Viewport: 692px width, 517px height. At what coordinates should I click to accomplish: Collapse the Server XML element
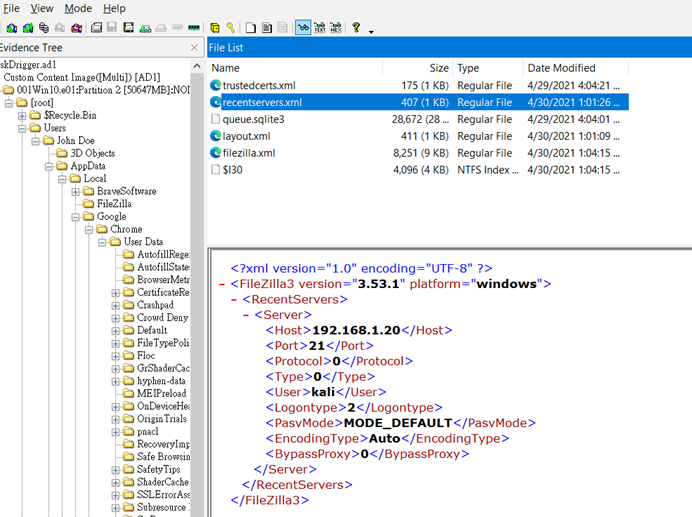pos(246,315)
